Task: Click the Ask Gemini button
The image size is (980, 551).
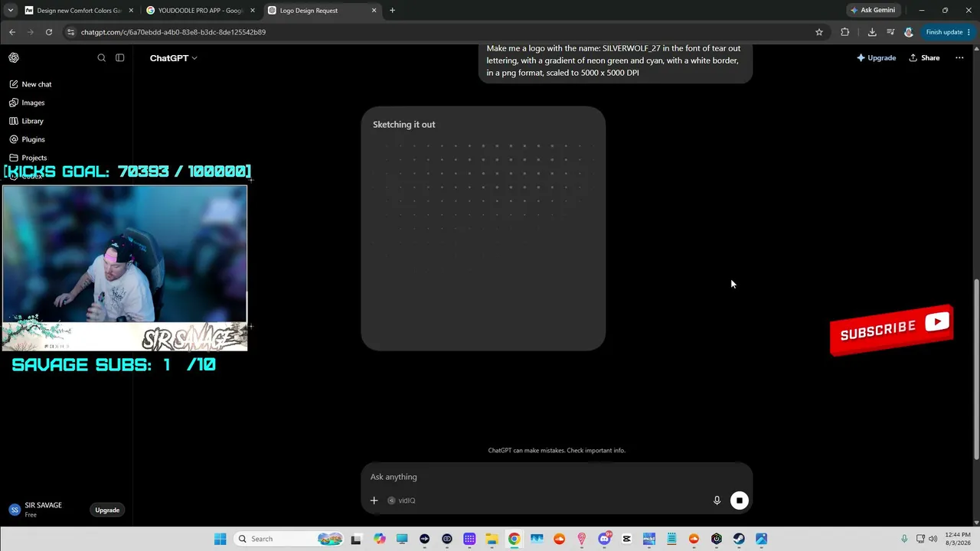Action: coord(873,11)
